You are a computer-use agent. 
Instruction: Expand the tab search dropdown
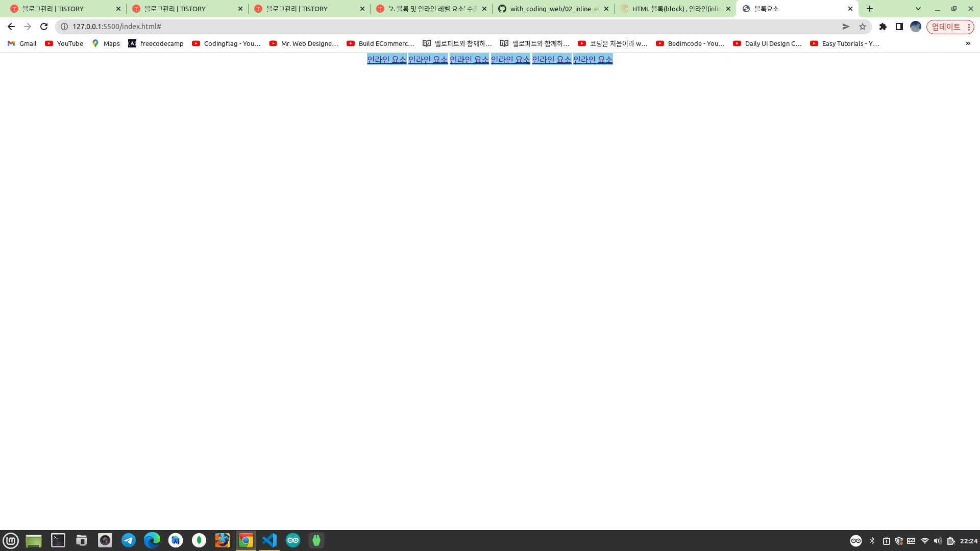click(x=918, y=9)
